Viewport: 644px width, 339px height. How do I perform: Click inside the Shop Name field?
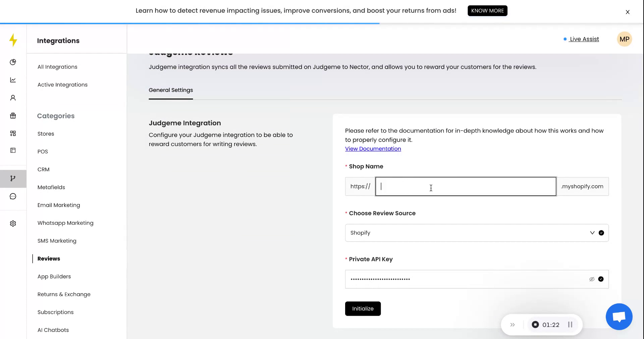(x=465, y=187)
